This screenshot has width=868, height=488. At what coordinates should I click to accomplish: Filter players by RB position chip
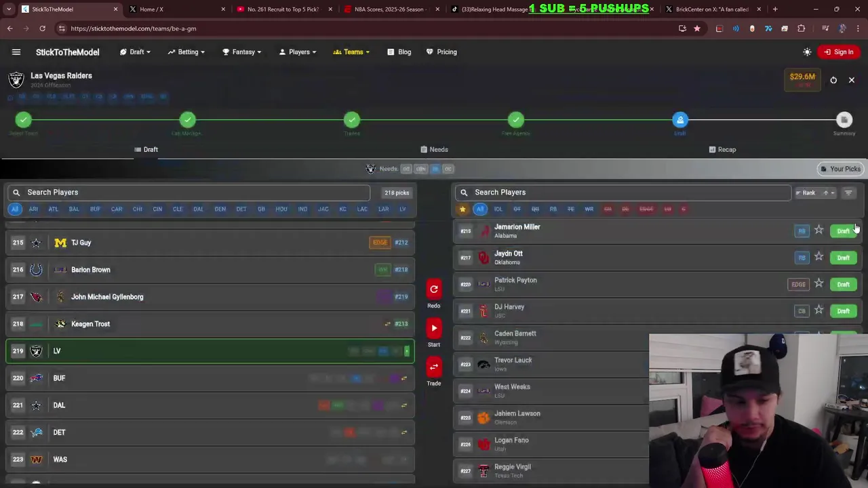click(x=553, y=209)
